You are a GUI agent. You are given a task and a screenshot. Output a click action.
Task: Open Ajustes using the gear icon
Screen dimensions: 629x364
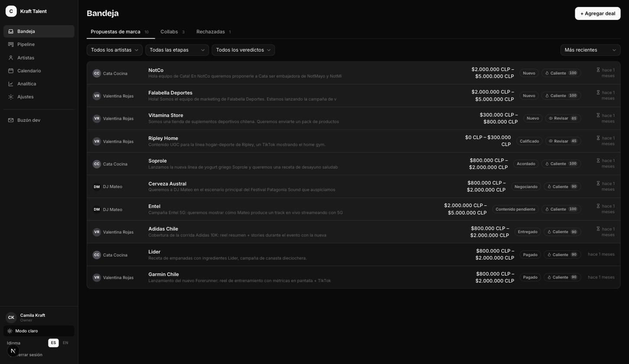coord(11,97)
